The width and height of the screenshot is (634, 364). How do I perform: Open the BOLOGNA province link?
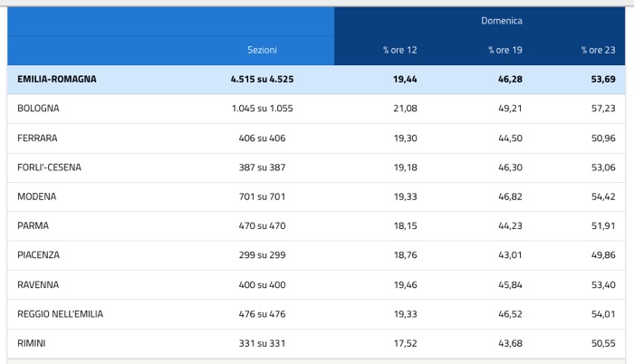(x=38, y=109)
